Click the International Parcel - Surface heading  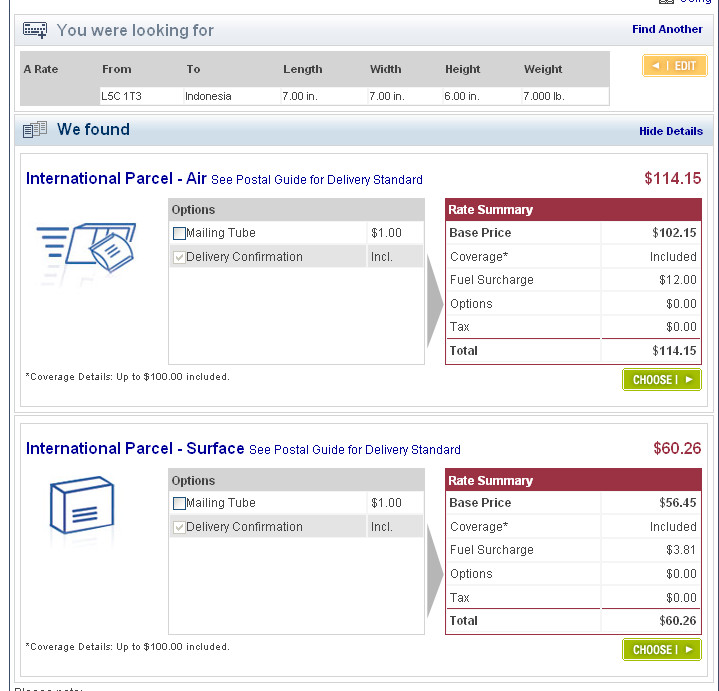click(x=135, y=448)
